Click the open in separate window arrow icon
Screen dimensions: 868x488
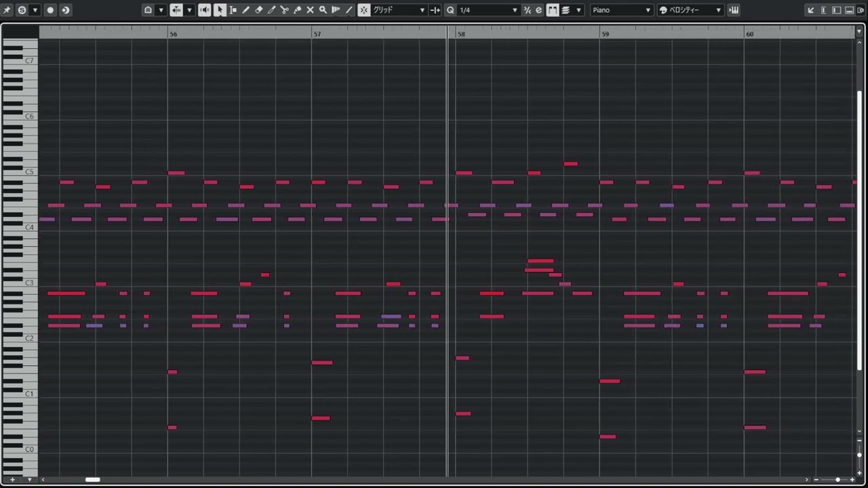(x=811, y=10)
